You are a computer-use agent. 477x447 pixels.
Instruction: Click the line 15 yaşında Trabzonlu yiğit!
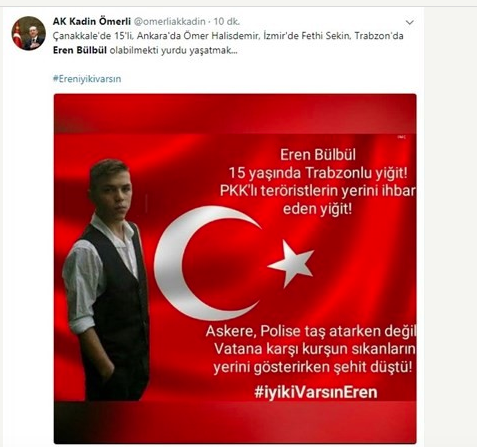click(318, 173)
